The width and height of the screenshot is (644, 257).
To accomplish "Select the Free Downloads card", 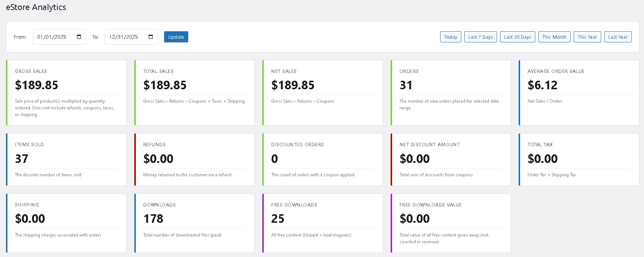I will pyautogui.click(x=323, y=223).
